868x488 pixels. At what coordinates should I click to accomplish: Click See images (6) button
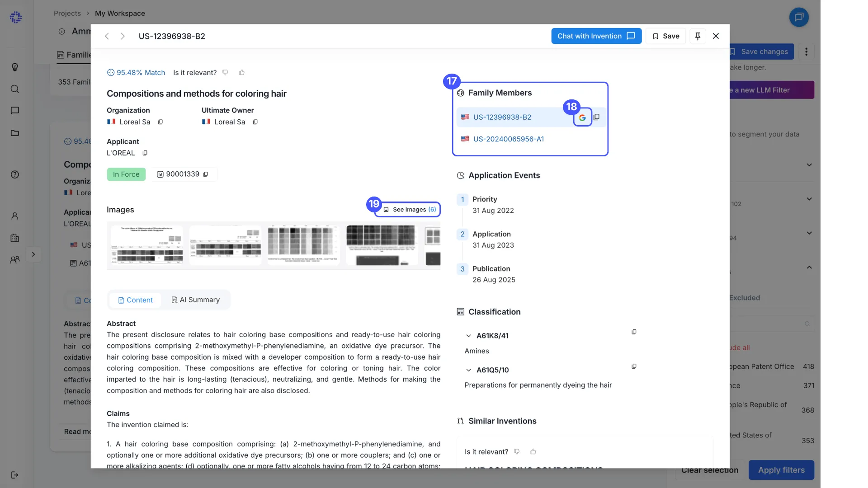[410, 210]
